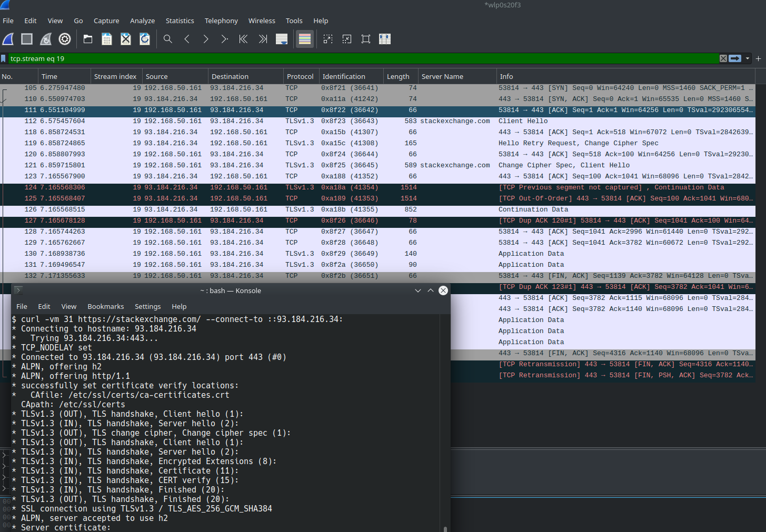Jump to the first packet
The width and height of the screenshot is (766, 532).
(244, 39)
